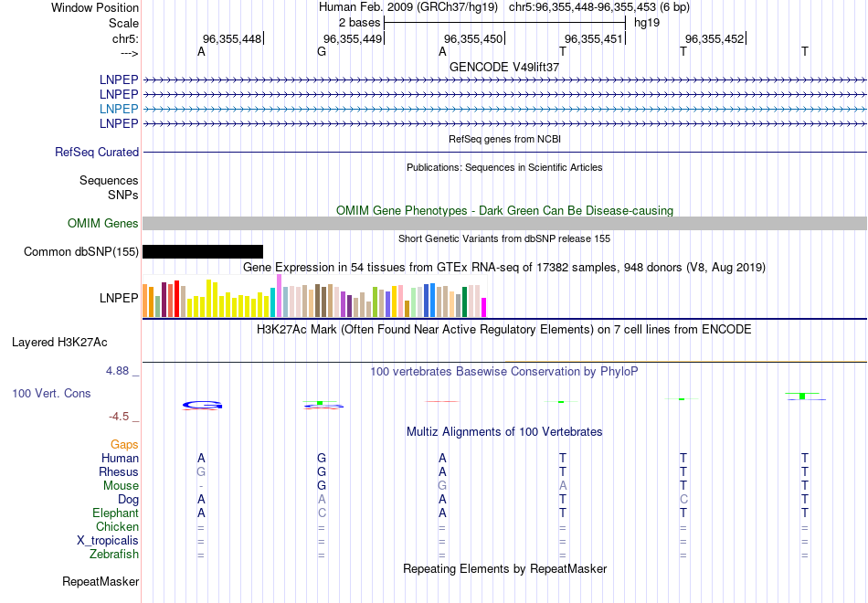Click the Dog species label
This screenshot has width=868, height=603.
pyautogui.click(x=128, y=500)
